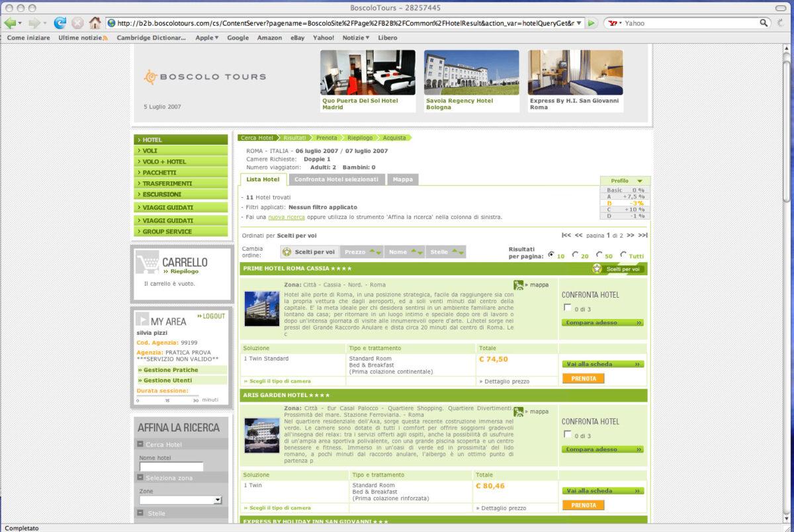This screenshot has width=794, height=532.
Task: Collapse the Seleziona zona filter section
Action: pyautogui.click(x=141, y=477)
